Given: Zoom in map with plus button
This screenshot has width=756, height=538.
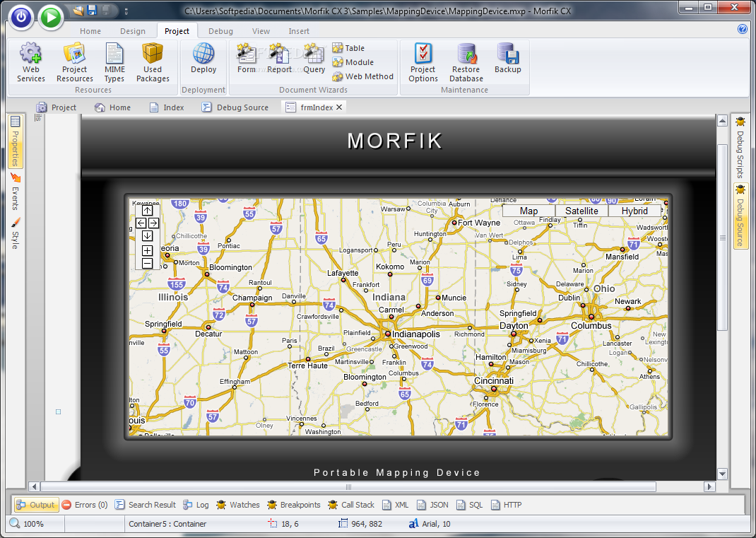Looking at the screenshot, I should [x=148, y=250].
